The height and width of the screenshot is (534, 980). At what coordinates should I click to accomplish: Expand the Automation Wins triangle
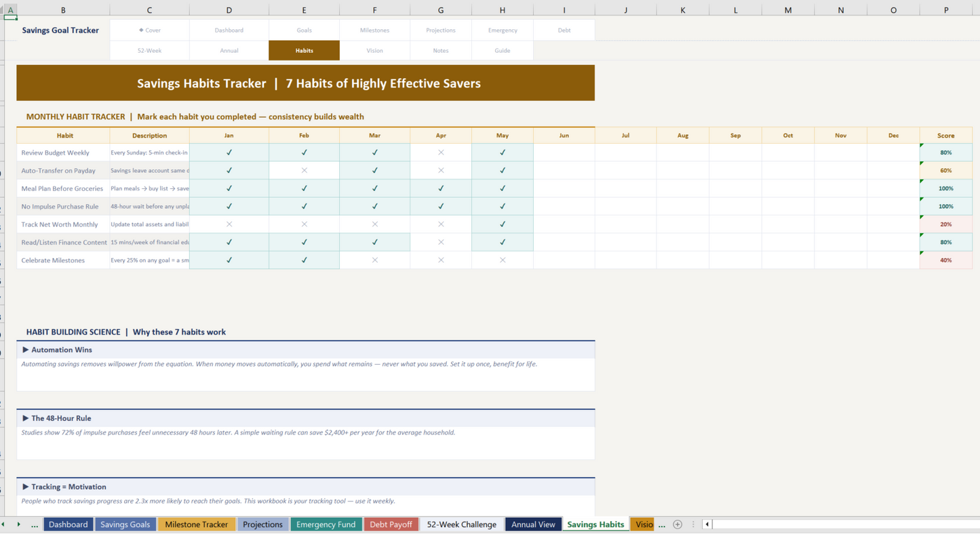coord(25,350)
